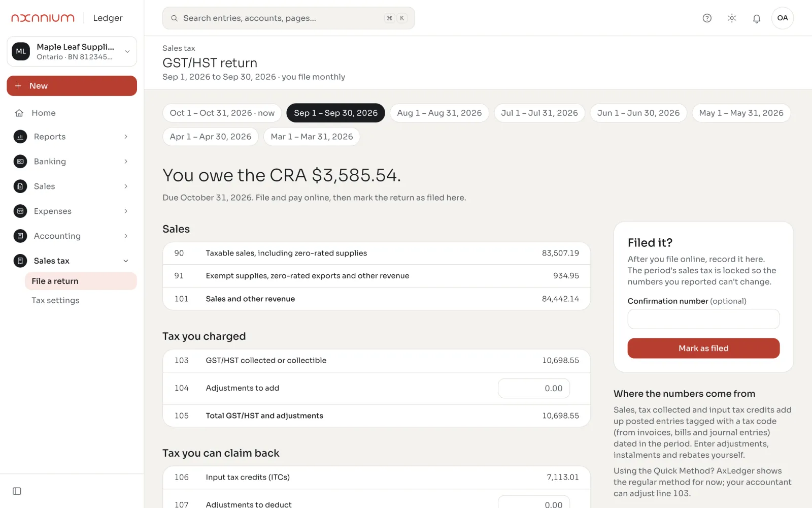This screenshot has width=812, height=508.
Task: Select the Aug 1 – Aug 31, 2026 period
Action: (x=439, y=113)
